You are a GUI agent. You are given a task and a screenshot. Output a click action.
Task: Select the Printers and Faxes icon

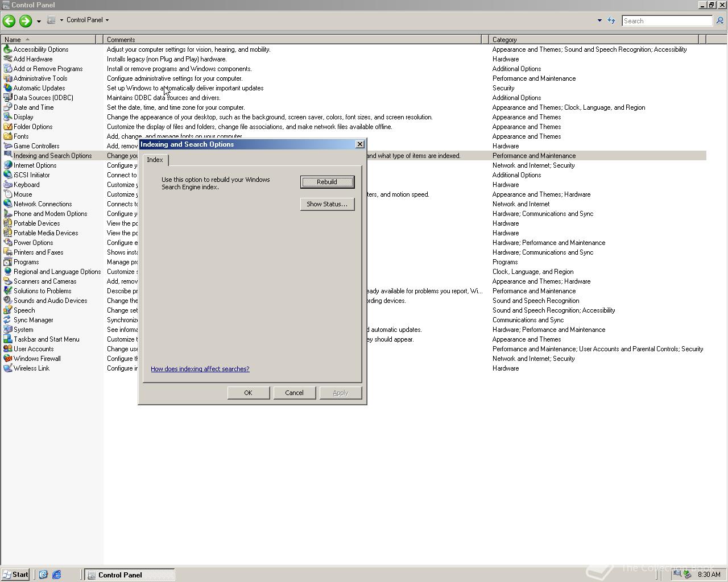click(x=8, y=252)
